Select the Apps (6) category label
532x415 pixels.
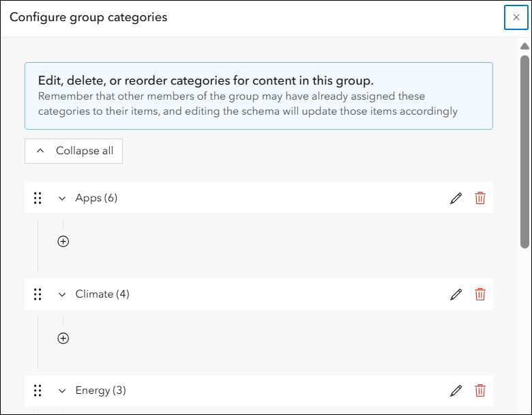coord(96,198)
